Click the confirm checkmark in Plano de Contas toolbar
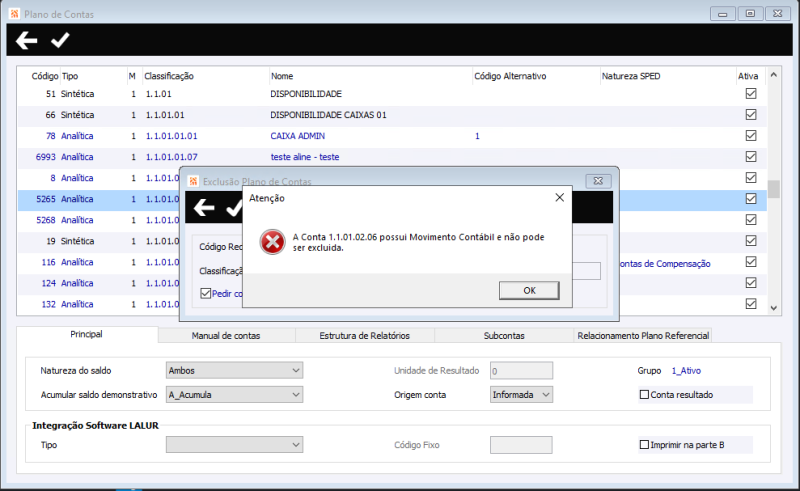The width and height of the screenshot is (800, 491). coord(60,40)
